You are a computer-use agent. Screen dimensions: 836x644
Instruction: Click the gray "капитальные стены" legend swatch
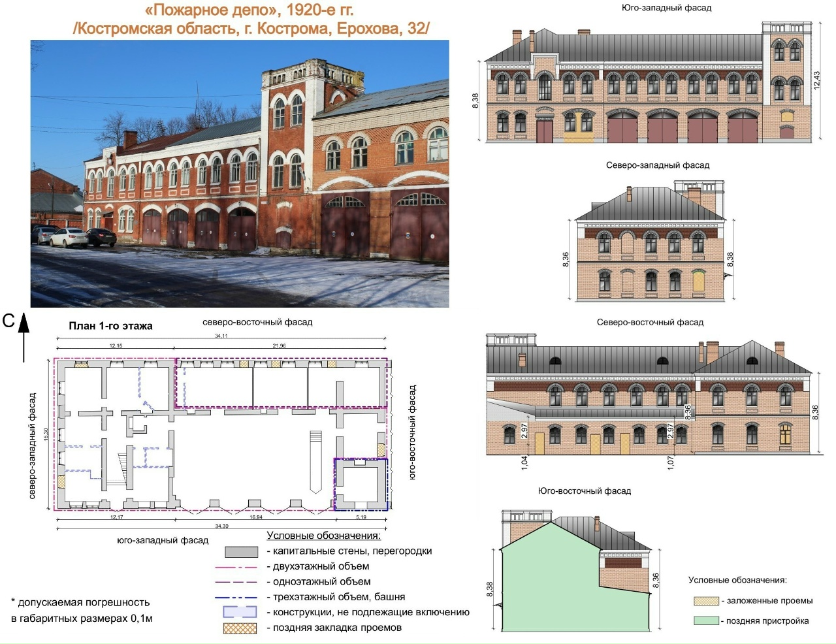(241, 552)
